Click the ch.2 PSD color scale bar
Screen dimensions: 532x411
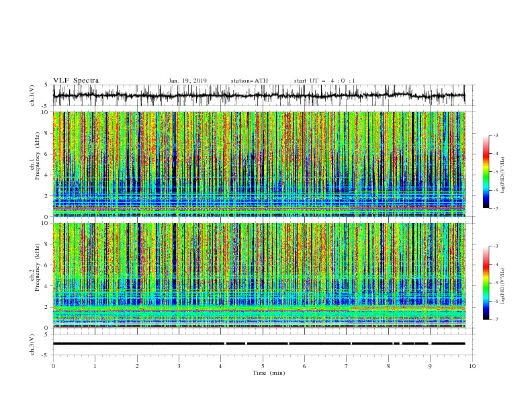click(x=486, y=283)
